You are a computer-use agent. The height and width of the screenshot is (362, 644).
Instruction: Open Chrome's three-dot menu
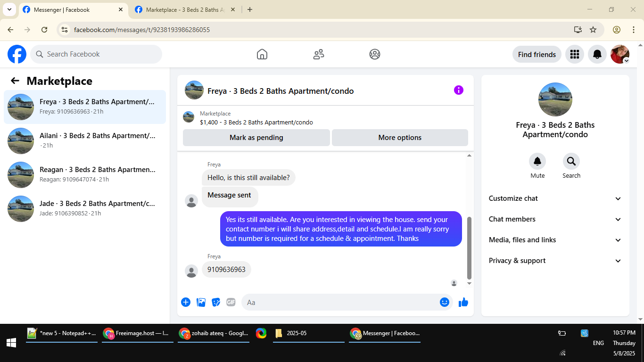pos(634,30)
